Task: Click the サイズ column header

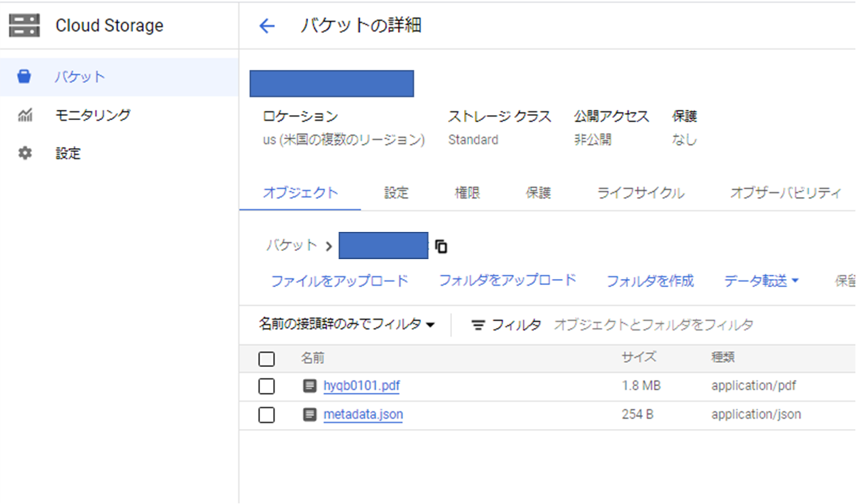Action: pyautogui.click(x=639, y=357)
